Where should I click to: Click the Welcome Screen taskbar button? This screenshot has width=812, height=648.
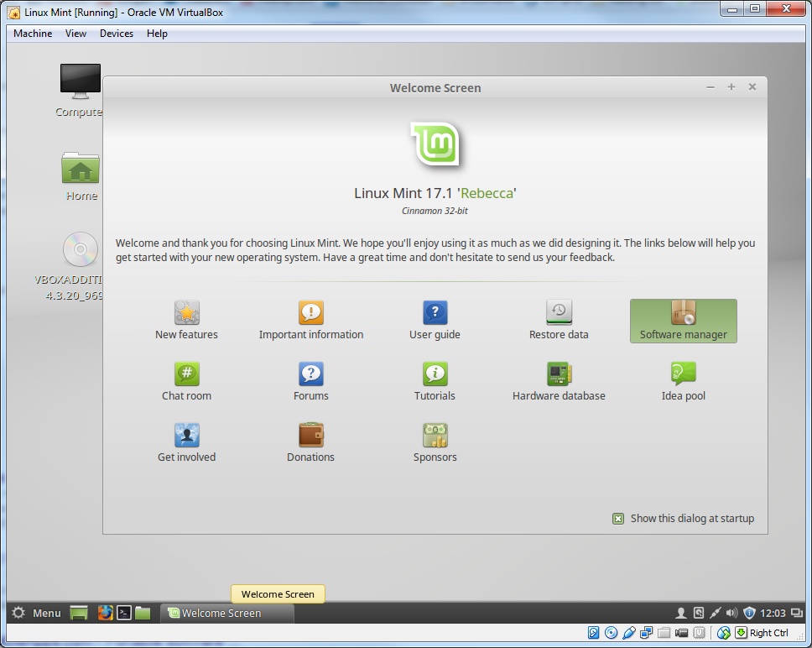point(226,613)
